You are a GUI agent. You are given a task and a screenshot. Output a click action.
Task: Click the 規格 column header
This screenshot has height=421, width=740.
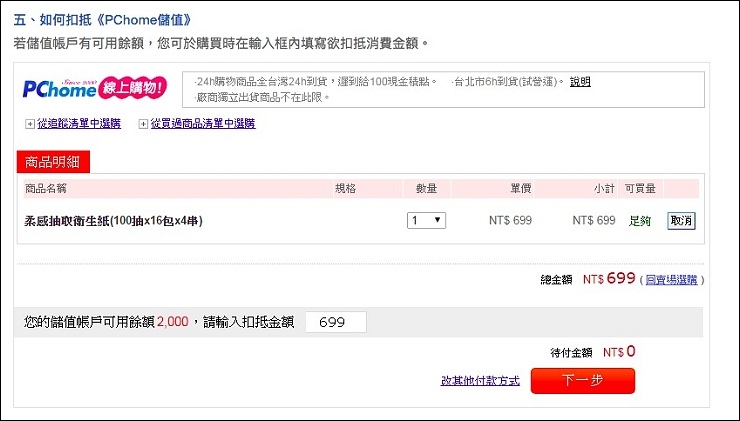345,189
